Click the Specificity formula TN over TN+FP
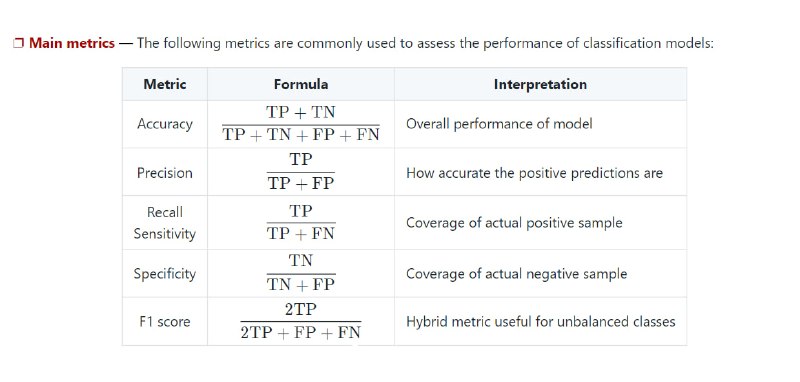The height and width of the screenshot is (382, 800). pyautogui.click(x=301, y=273)
